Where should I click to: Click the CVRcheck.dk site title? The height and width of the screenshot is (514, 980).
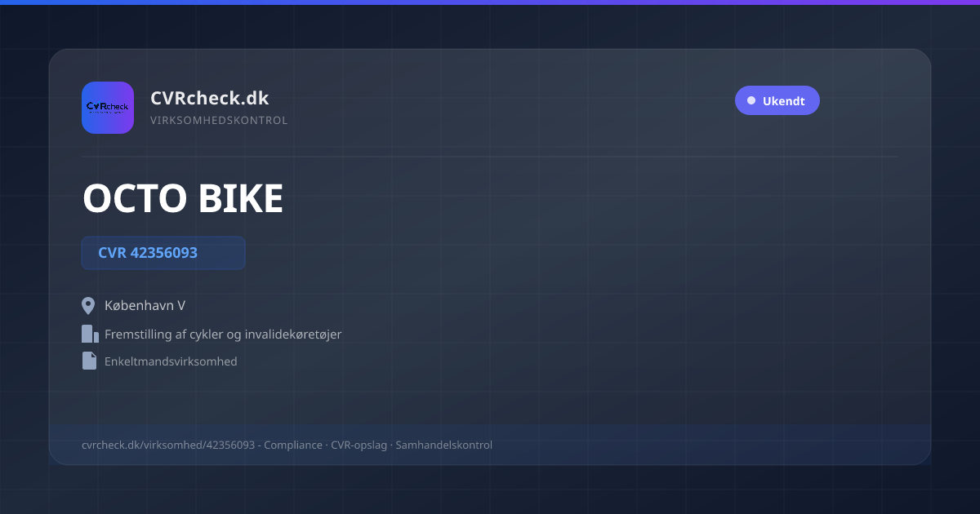pos(210,98)
